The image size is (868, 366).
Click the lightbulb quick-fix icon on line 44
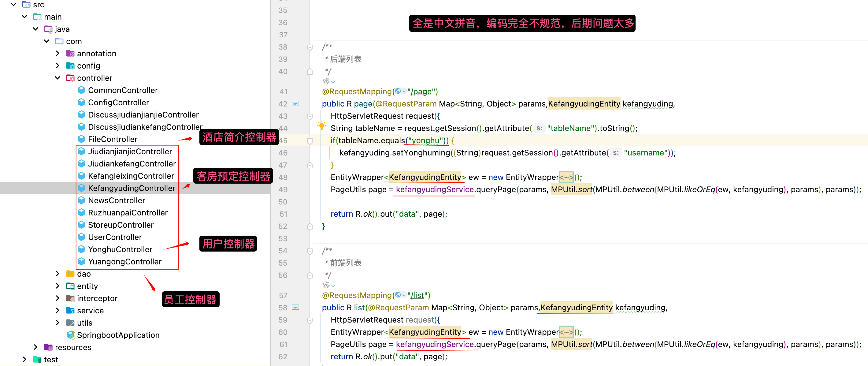[x=321, y=126]
